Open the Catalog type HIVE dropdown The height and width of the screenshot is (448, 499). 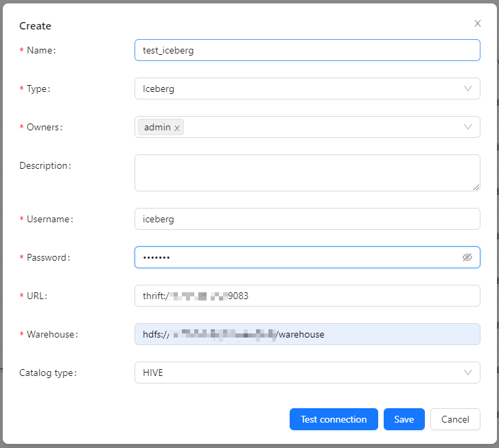click(x=295, y=373)
